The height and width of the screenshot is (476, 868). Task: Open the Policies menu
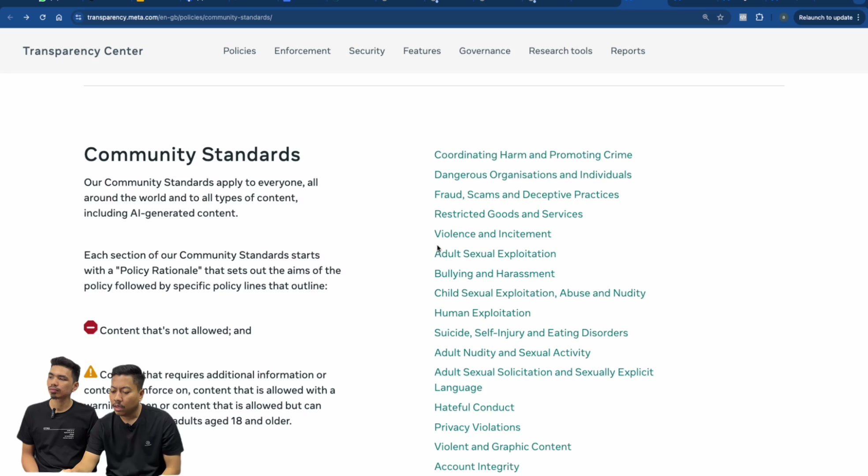click(239, 51)
